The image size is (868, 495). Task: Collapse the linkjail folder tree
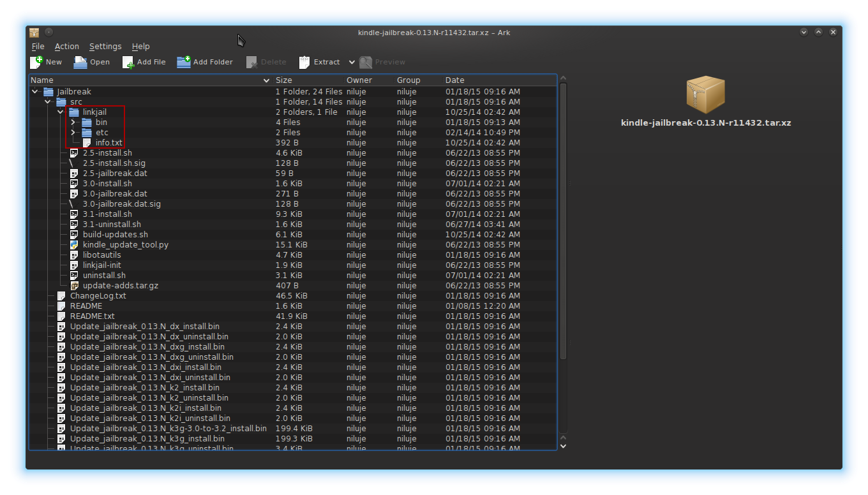click(61, 112)
